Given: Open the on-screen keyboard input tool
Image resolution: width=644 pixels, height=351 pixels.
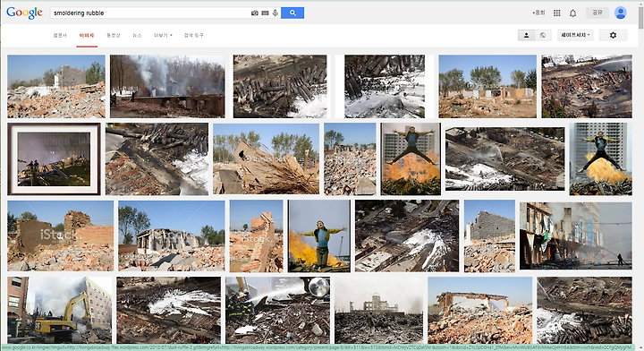Looking at the screenshot, I should pyautogui.click(x=265, y=13).
